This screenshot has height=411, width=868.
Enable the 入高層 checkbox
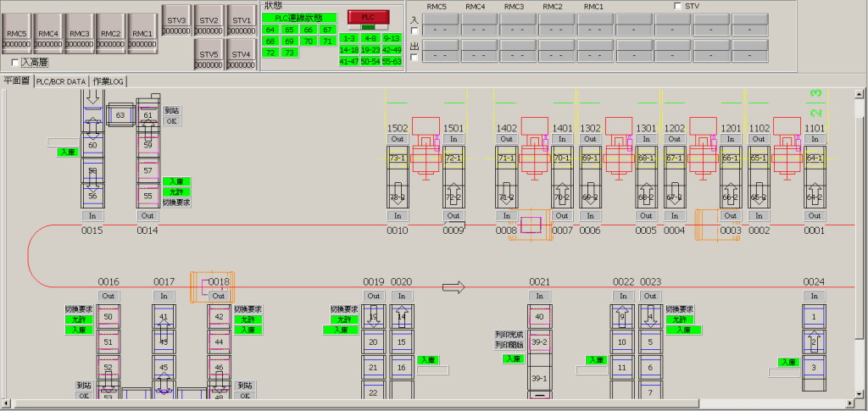[15, 63]
